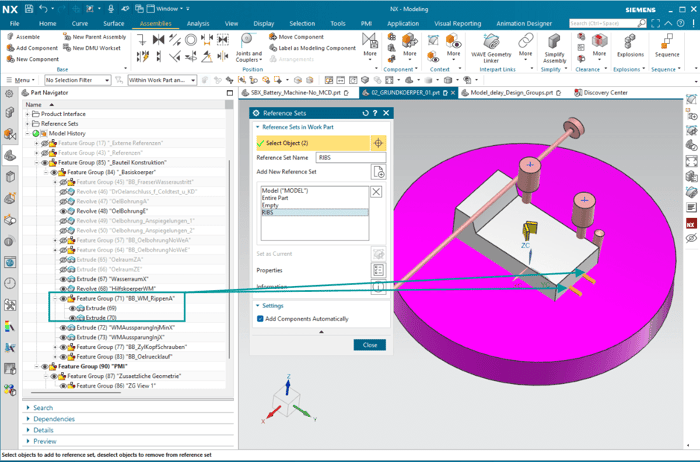This screenshot has width=700, height=462.
Task: Expand Preview section
Action: (x=28, y=441)
